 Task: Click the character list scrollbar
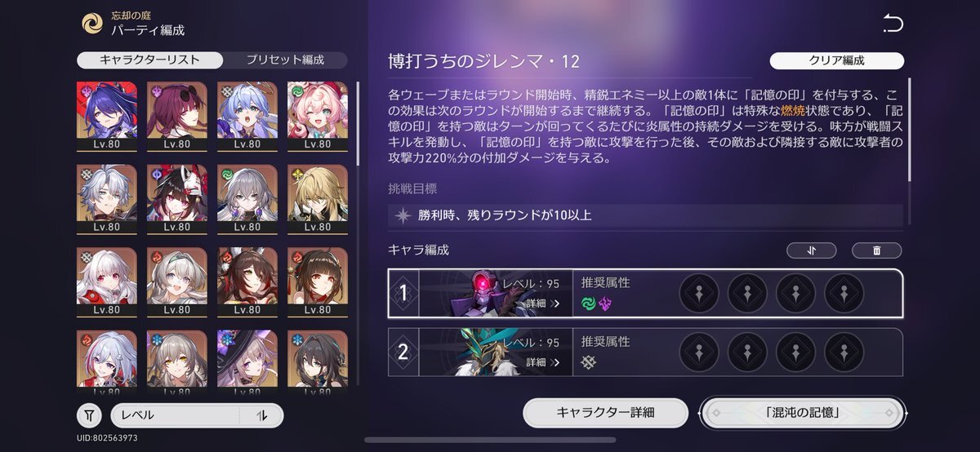point(357,122)
